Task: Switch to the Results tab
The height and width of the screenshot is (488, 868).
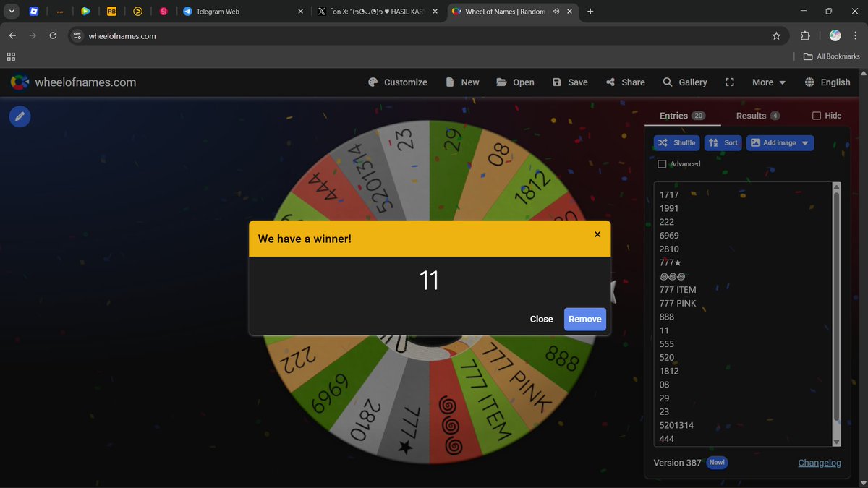Action: (x=758, y=116)
